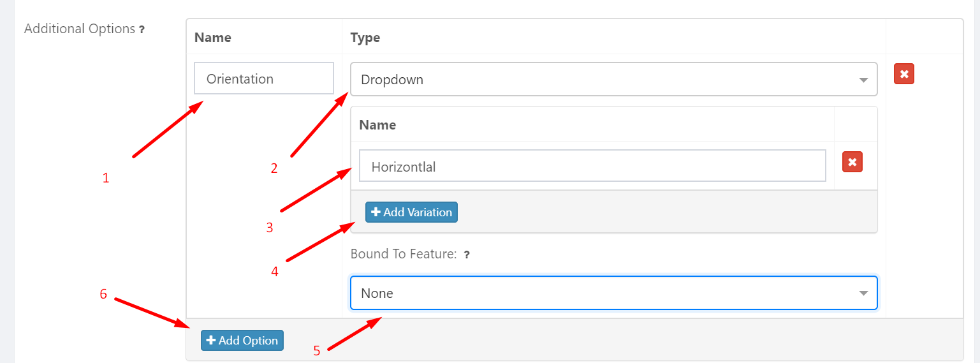Click the plus icon on Add Option
Viewport: 980px width, 363px height.
click(211, 341)
